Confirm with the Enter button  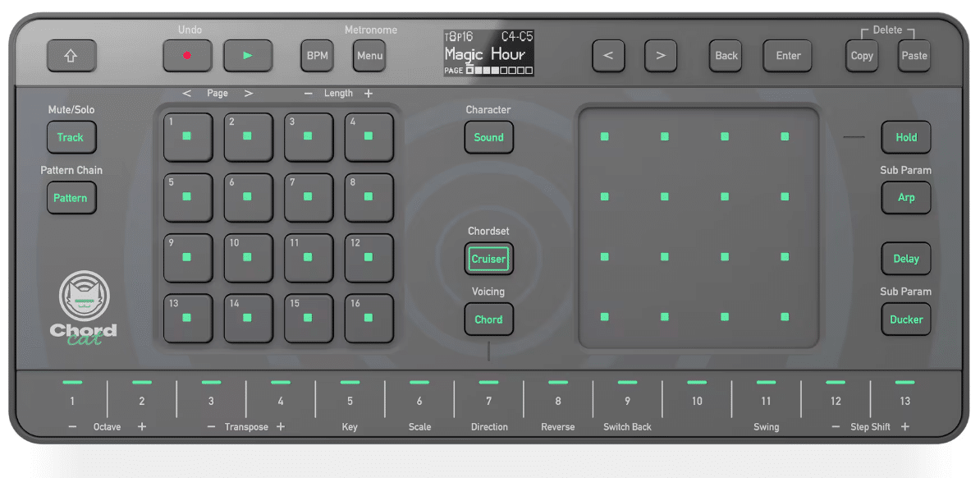[x=787, y=56]
